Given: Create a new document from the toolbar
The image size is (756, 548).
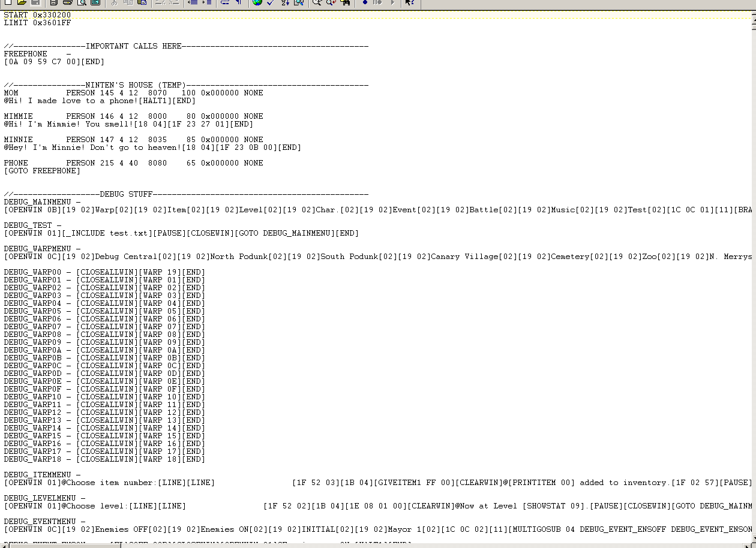Looking at the screenshot, I should 8,2.
